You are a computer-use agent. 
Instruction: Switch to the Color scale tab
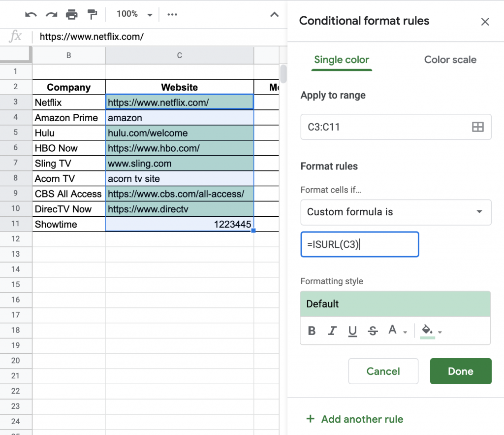[450, 60]
